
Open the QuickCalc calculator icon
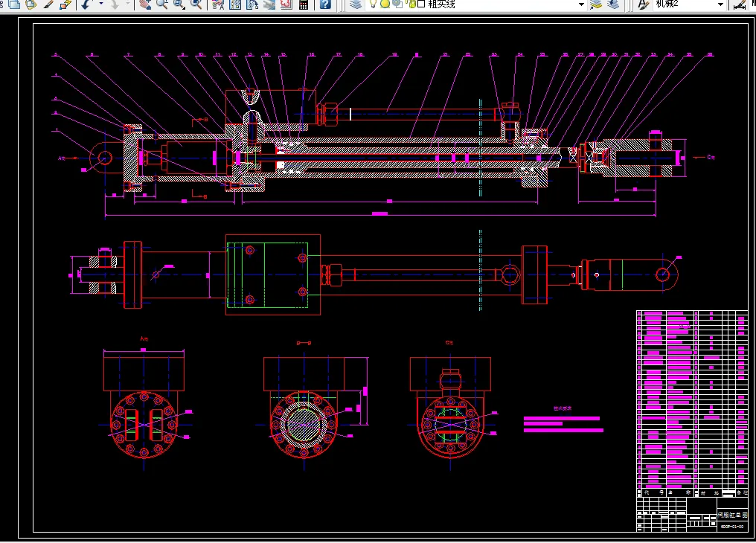[x=304, y=4]
